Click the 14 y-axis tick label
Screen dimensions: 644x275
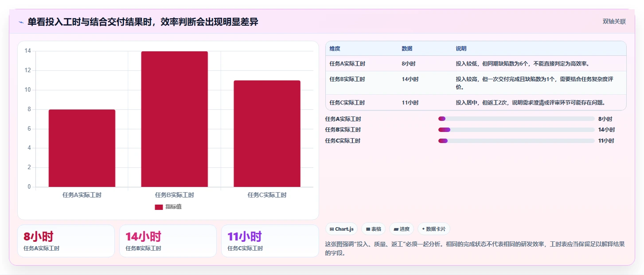point(27,51)
